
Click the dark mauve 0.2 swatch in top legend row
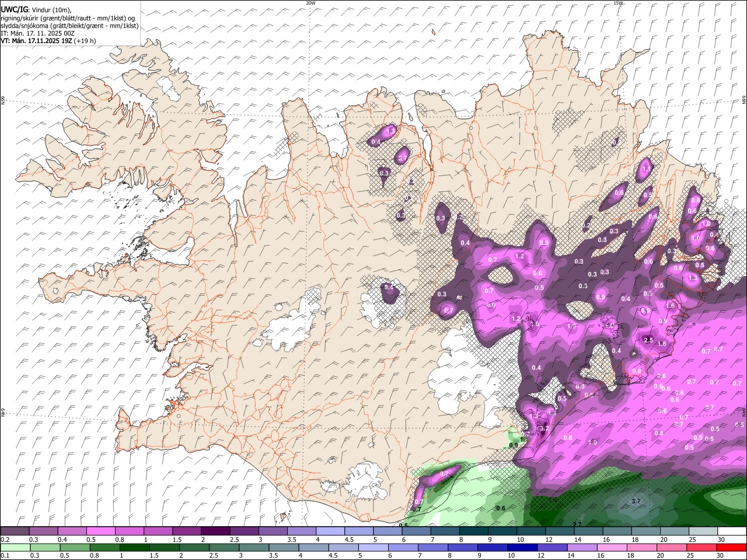tap(15, 531)
